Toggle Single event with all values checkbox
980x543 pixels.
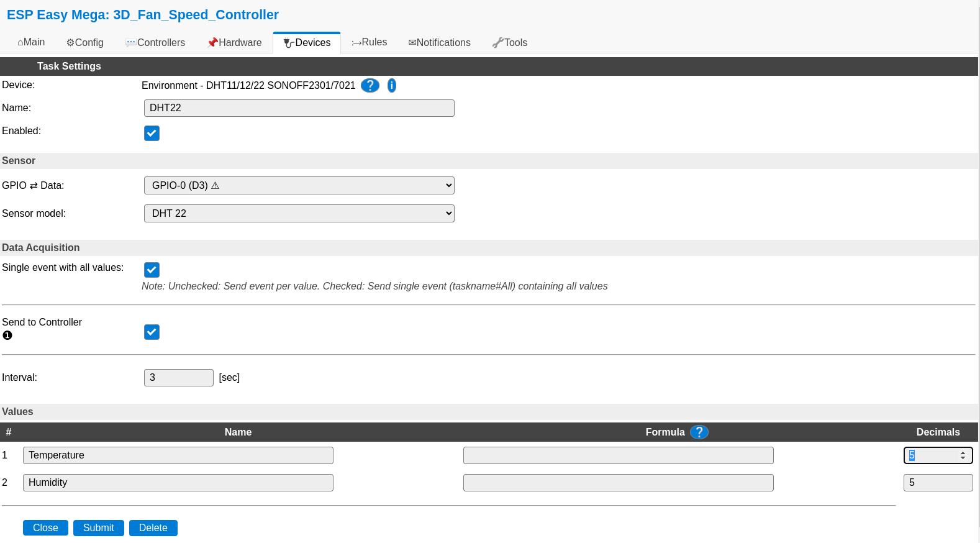tap(152, 270)
